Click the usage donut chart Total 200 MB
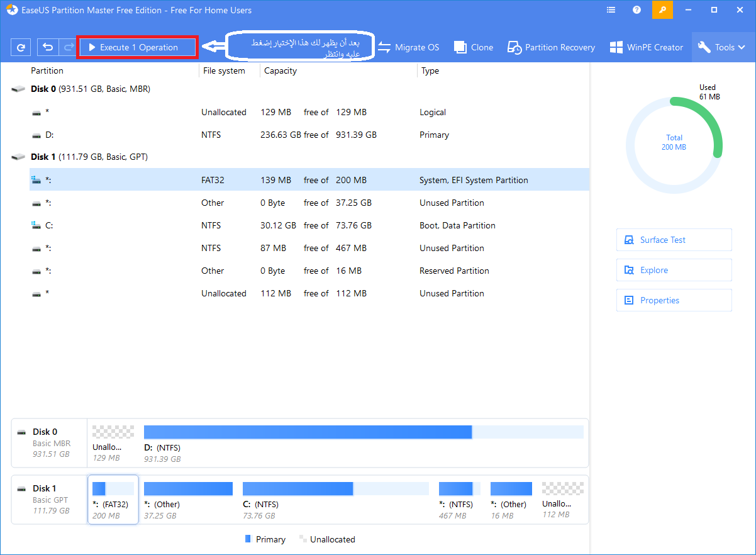 tap(674, 145)
